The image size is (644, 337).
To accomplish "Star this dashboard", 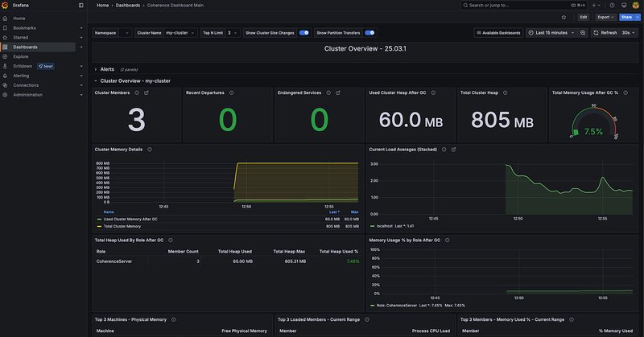I will [563, 17].
